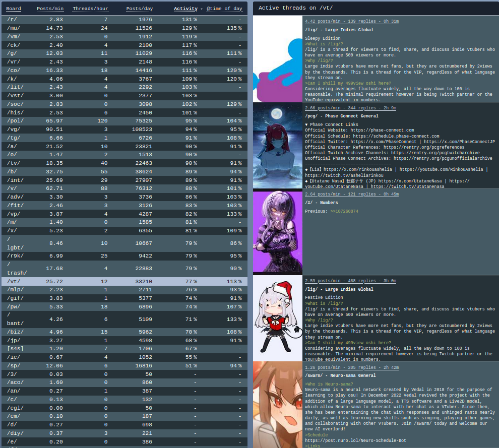Select the /co/ board row
The image size is (499, 448).
(124, 71)
